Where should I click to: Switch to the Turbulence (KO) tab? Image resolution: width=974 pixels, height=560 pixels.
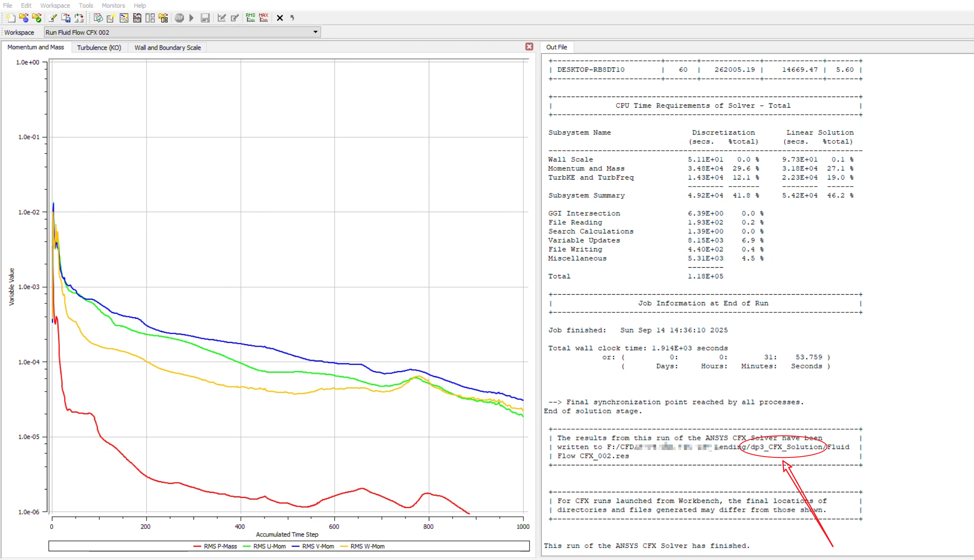[99, 47]
